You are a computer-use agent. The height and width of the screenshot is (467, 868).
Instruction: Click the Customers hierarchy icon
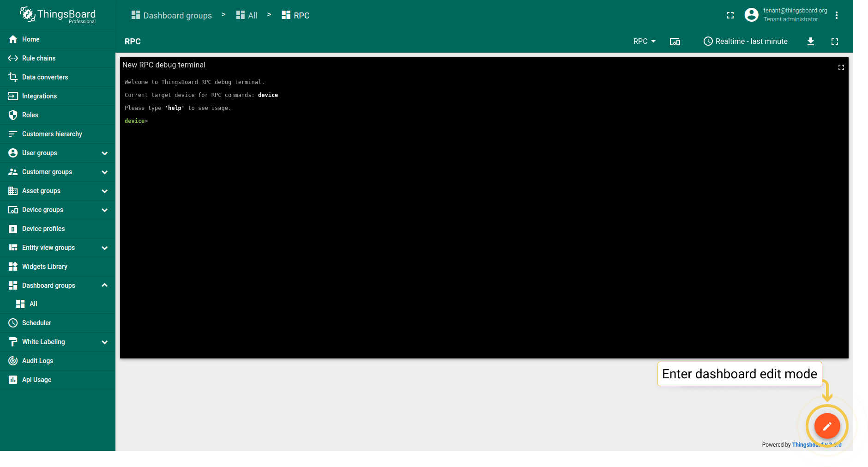[13, 134]
